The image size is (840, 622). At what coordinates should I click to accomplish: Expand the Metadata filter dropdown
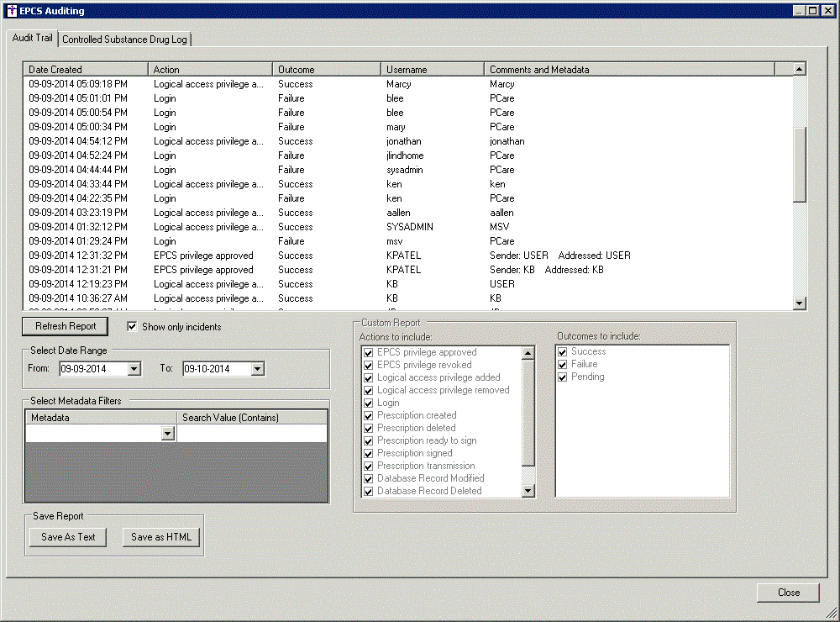[167, 434]
